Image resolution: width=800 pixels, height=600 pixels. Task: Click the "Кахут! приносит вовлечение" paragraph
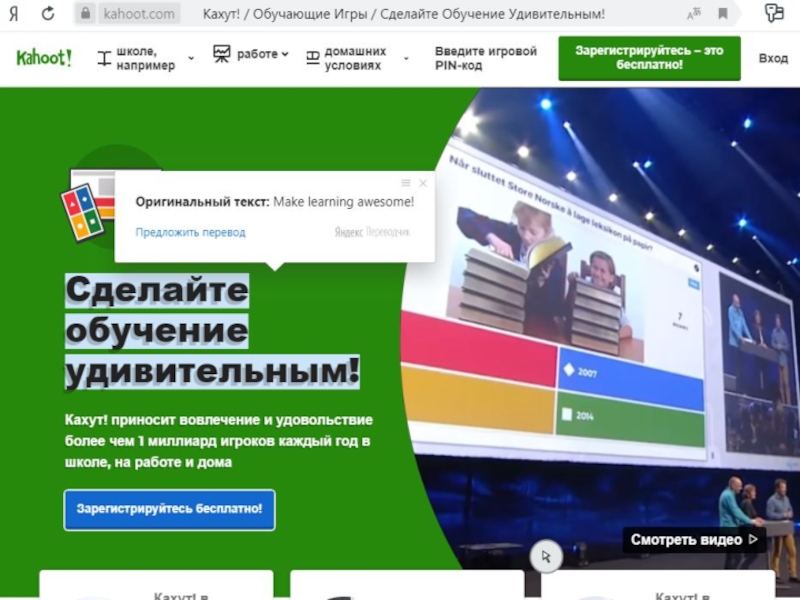[218, 441]
